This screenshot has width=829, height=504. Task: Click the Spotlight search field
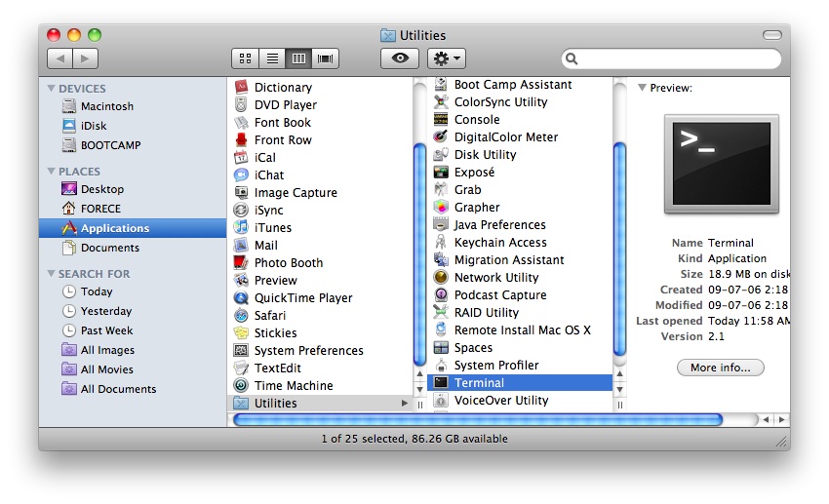click(671, 58)
